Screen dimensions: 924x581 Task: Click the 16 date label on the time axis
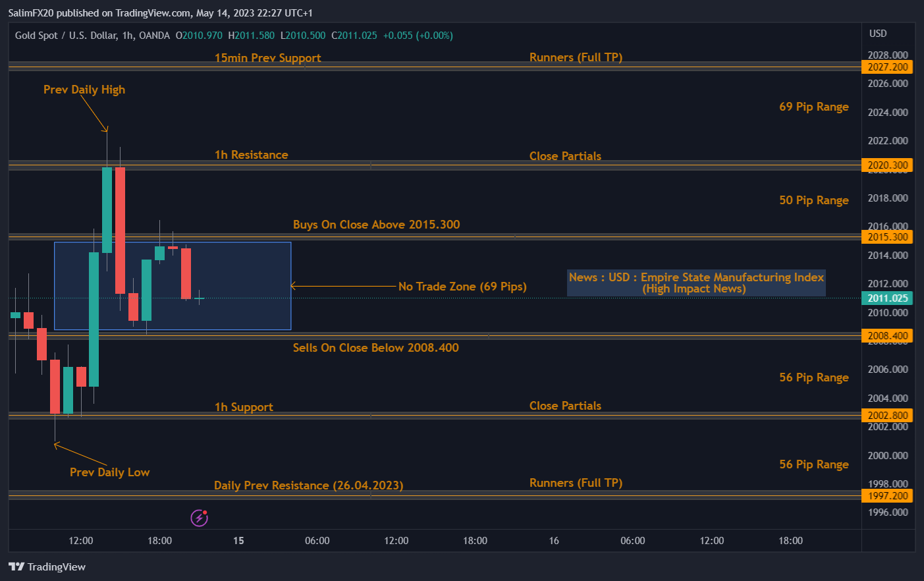553,540
